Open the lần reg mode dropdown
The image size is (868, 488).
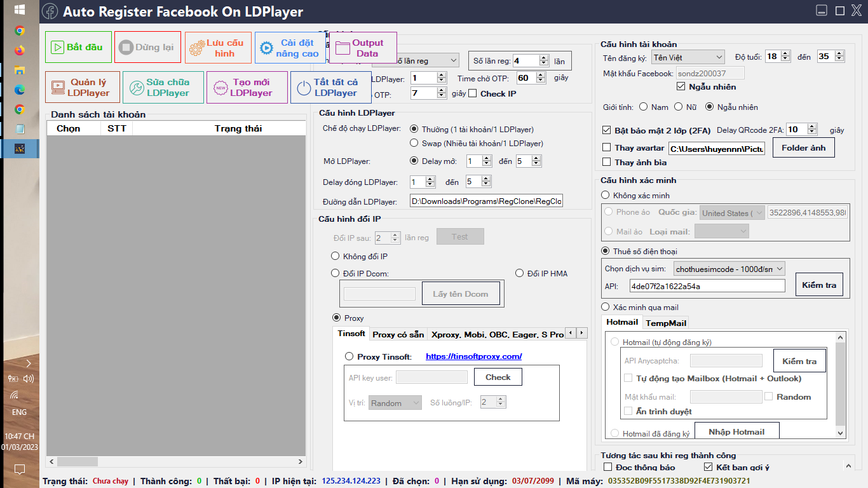[415, 60]
